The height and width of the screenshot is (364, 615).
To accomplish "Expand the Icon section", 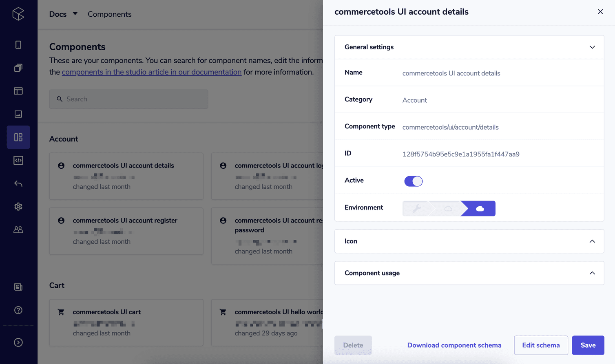I will 592,241.
